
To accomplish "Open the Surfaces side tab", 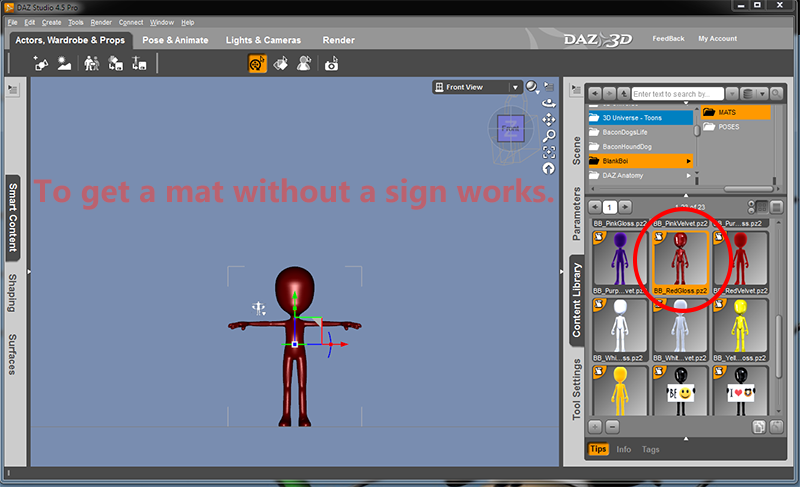I will click(12, 354).
